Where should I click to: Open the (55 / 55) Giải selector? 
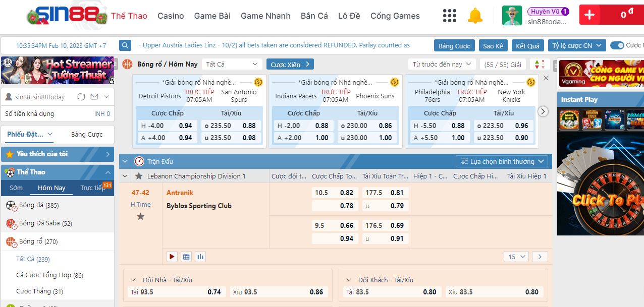pos(502,65)
